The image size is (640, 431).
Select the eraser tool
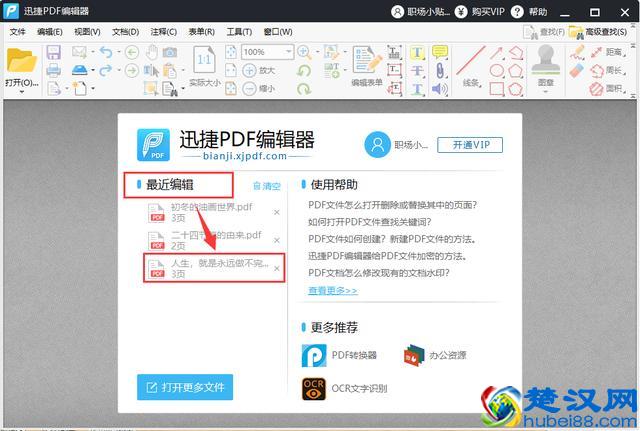(x=577, y=71)
